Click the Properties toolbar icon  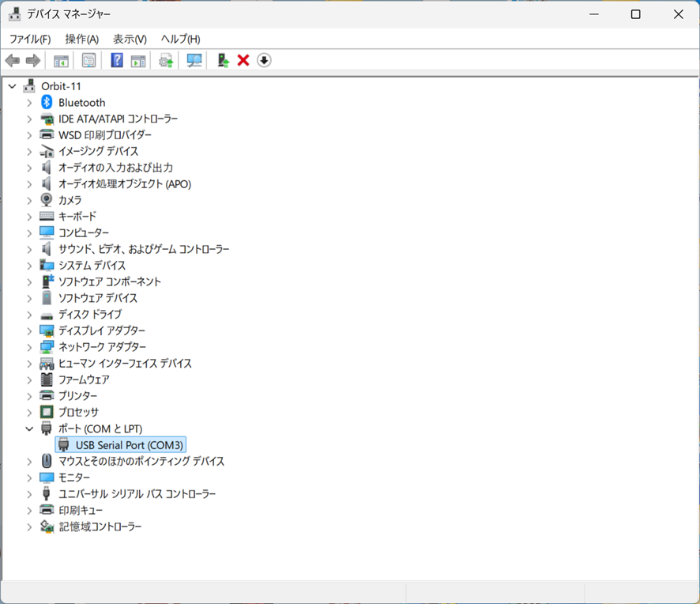[x=88, y=61]
